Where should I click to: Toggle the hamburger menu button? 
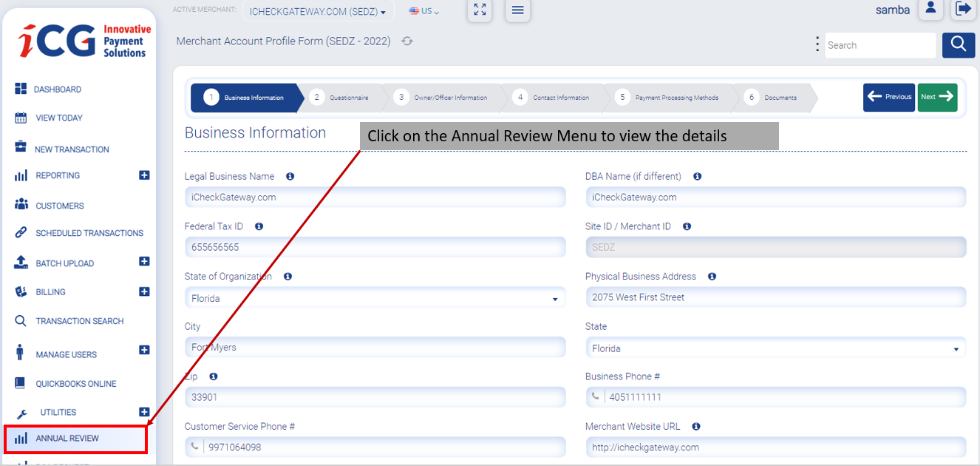[x=517, y=10]
